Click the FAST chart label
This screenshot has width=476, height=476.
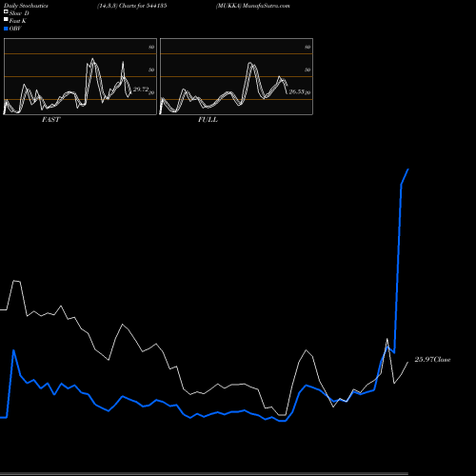click(x=50, y=120)
